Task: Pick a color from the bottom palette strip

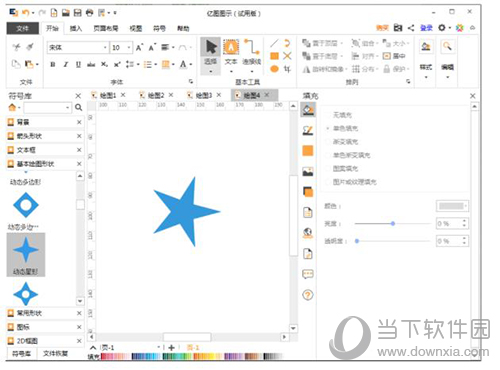Action: pos(192,357)
